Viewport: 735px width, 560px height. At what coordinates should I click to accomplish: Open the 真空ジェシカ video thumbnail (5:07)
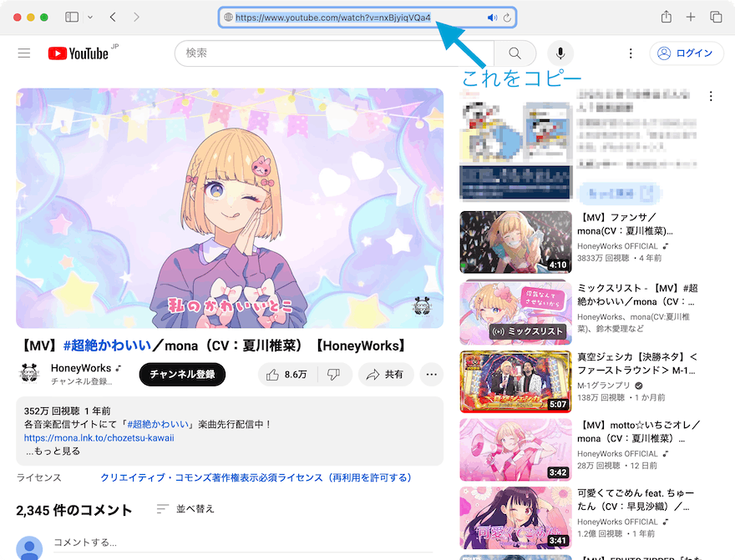(x=515, y=381)
